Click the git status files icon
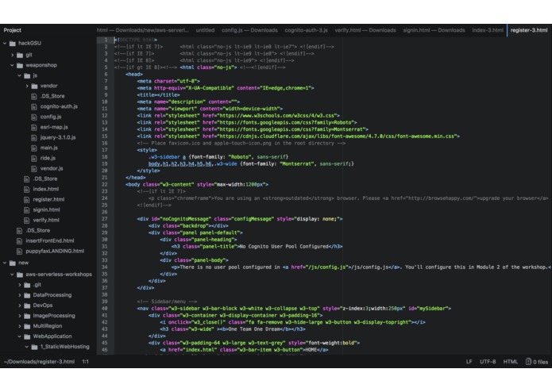 tap(528, 361)
